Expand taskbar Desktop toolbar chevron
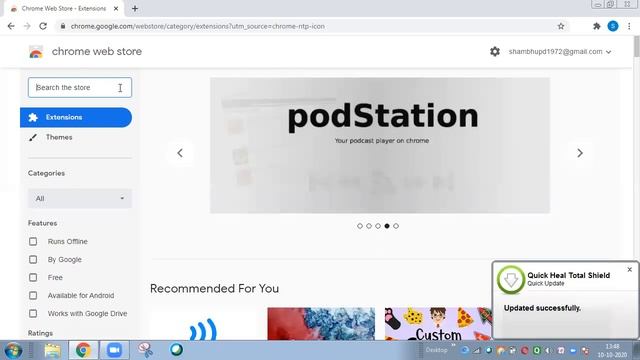This screenshot has width=640, height=360. point(453,346)
